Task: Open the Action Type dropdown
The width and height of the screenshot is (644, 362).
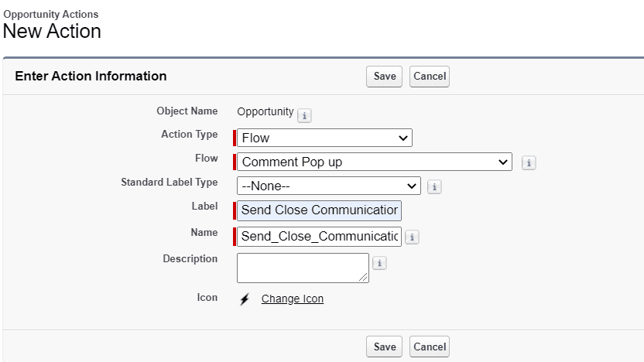Action: tap(324, 138)
